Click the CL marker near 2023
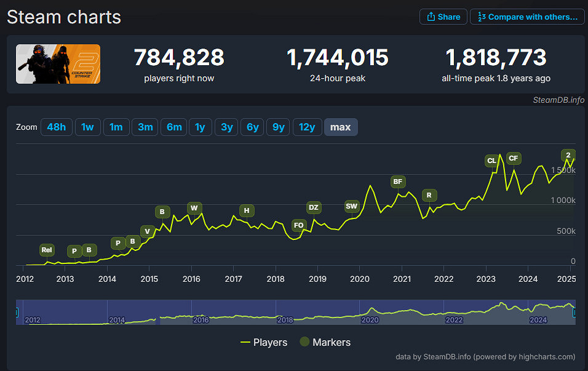 491,161
